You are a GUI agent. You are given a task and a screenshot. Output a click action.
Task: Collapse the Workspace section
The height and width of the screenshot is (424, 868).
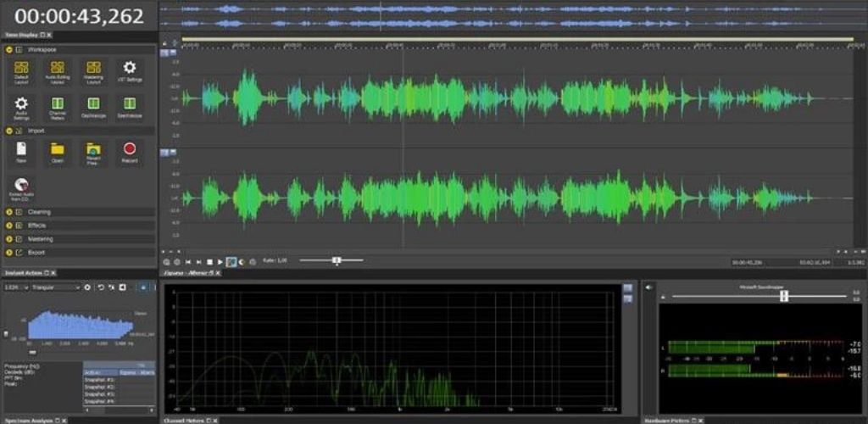click(x=8, y=49)
